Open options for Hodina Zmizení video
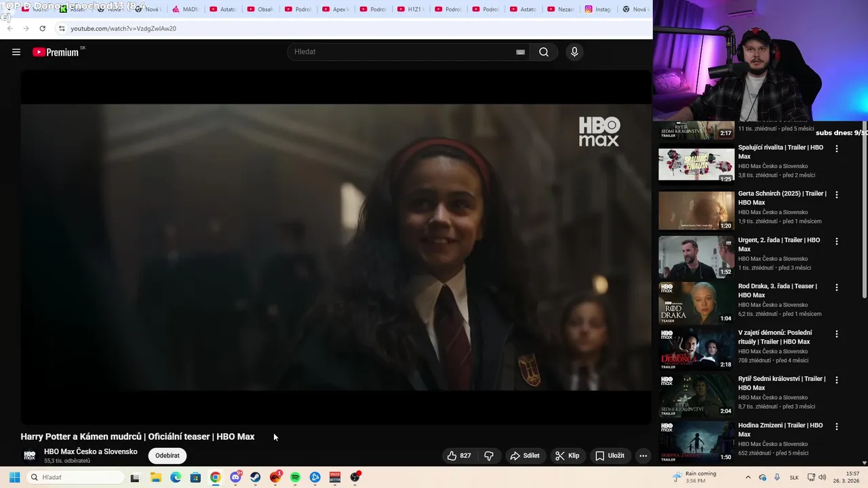Screen dimensions: 868x488 tap(836, 427)
